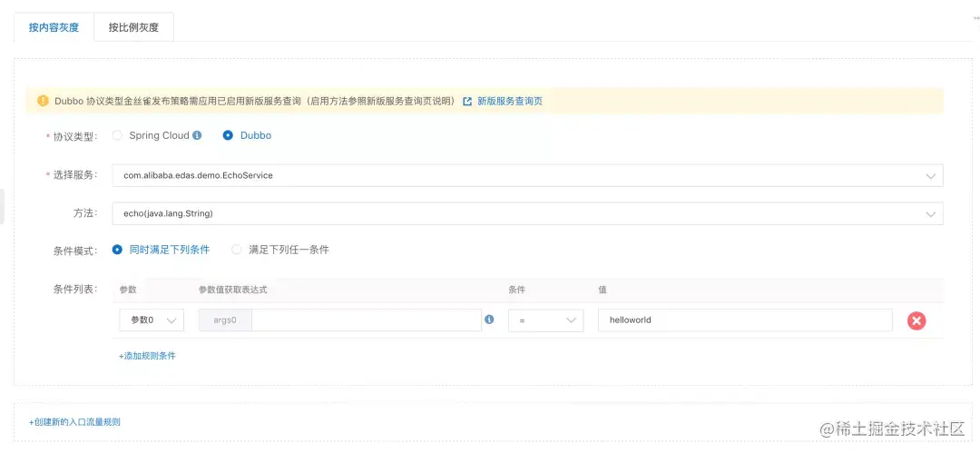Choose 同时满足下列条件 condition mode
This screenshot has height=453, width=980.
pos(117,250)
